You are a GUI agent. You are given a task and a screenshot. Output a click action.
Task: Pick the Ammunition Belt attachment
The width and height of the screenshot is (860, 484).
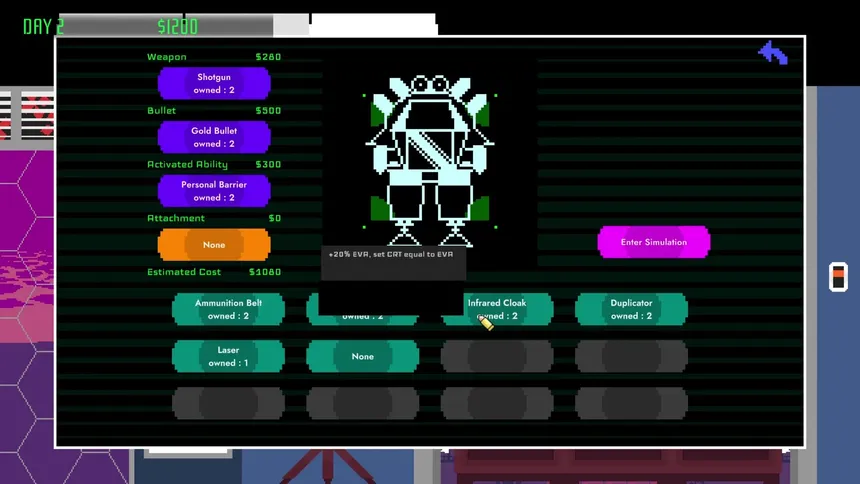click(x=228, y=309)
